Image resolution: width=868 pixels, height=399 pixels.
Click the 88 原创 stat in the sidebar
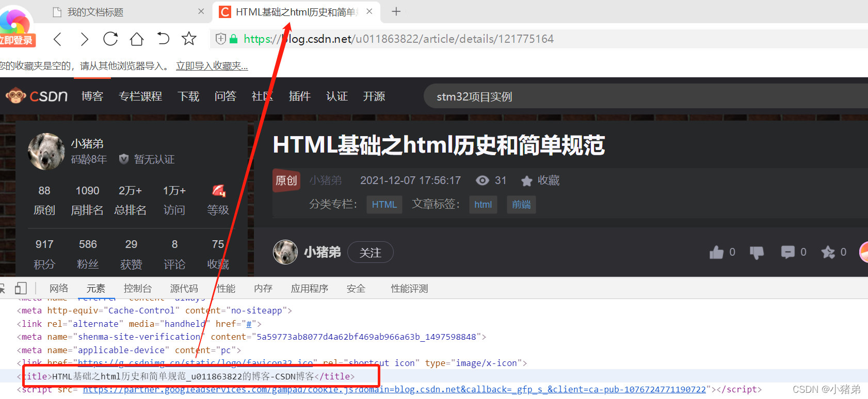(x=44, y=201)
